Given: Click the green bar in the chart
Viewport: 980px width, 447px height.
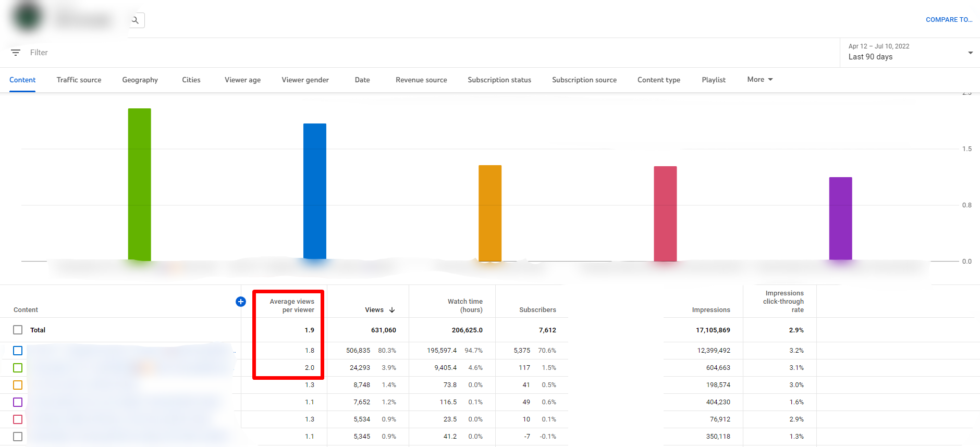Looking at the screenshot, I should [140, 184].
